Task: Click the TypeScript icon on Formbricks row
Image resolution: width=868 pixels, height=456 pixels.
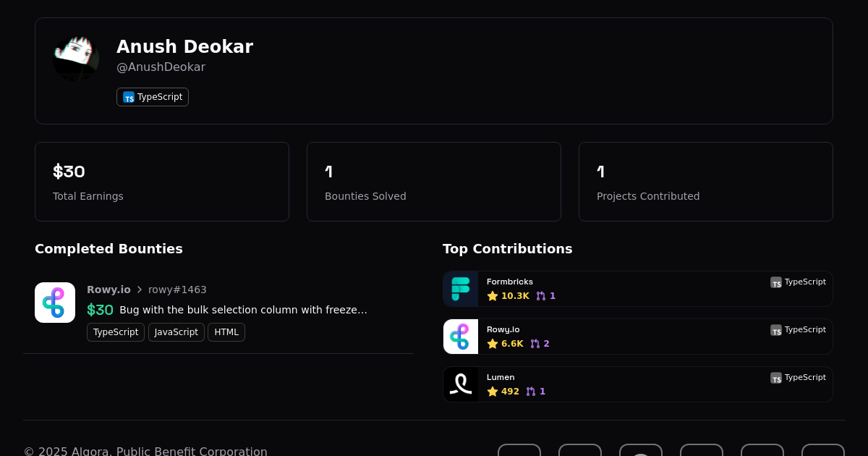Action: coord(776,282)
